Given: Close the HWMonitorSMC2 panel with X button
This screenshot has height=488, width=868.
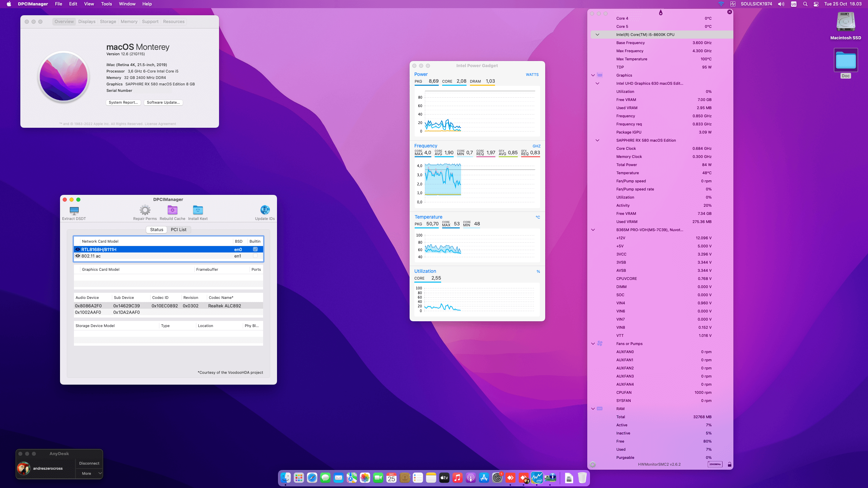Looking at the screenshot, I should coord(730,12).
